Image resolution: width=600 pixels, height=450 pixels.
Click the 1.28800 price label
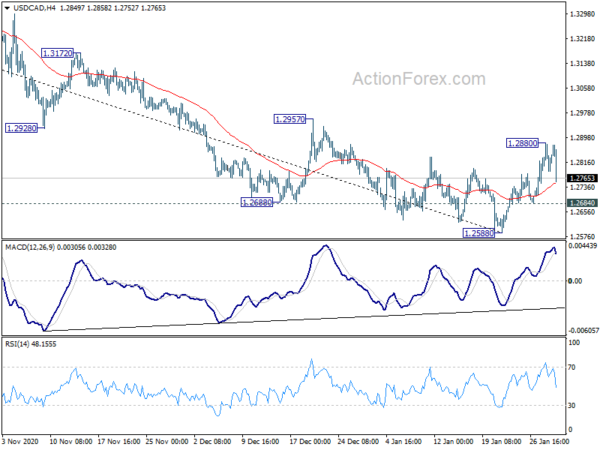522,143
